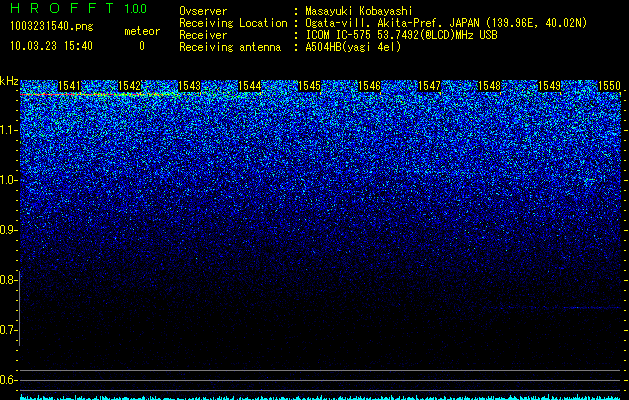
Task: Click the 0.8 kHz axis label
Action: 8,280
